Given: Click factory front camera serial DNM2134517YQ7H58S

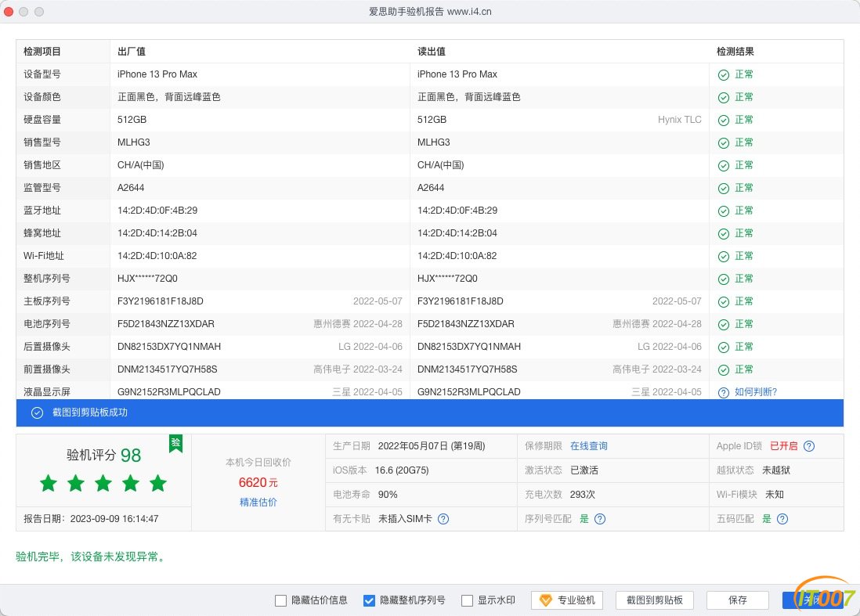Looking at the screenshot, I should coord(168,369).
